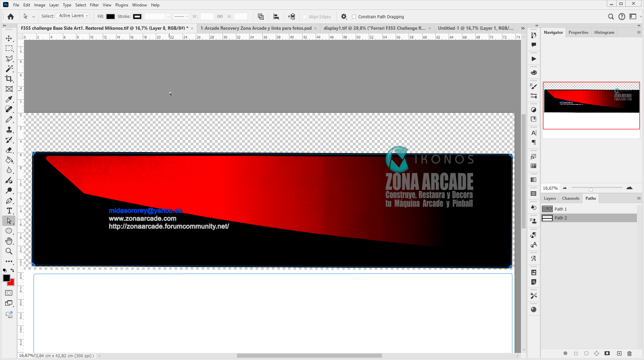Screen dimensions: 644x360
Task: Select the Clone Stamp tool
Action: 9,130
